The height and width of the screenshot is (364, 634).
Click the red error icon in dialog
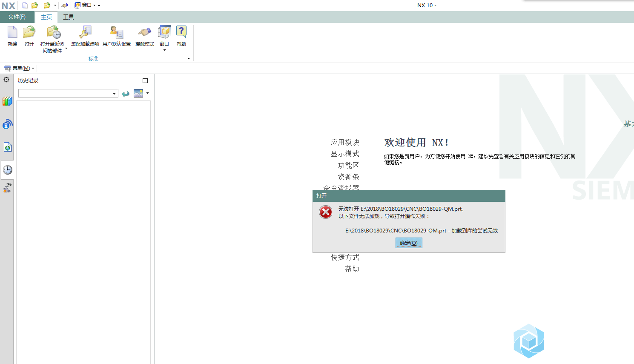pyautogui.click(x=326, y=212)
